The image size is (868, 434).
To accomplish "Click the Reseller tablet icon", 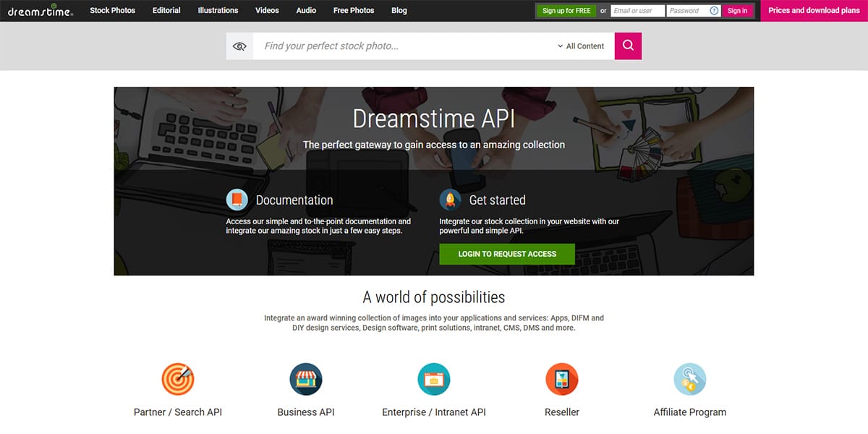I will 562,379.
